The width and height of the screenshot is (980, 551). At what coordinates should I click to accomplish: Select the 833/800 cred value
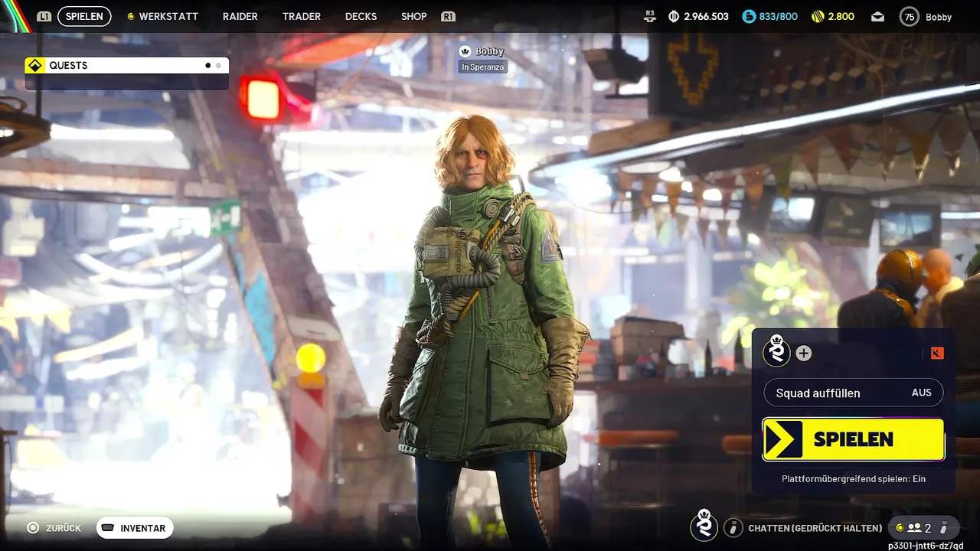779,16
